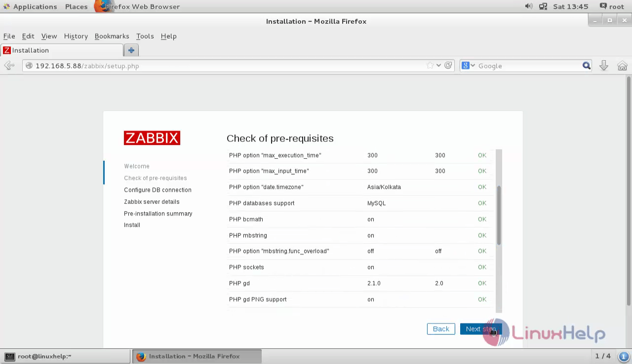Click the ZABBIX logo
The height and width of the screenshot is (364, 632).
152,138
